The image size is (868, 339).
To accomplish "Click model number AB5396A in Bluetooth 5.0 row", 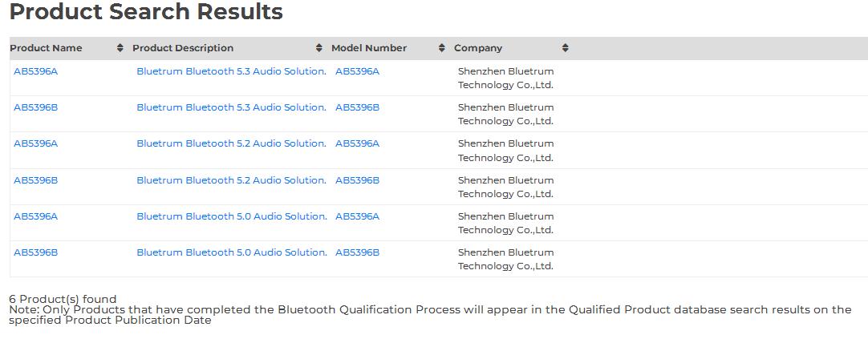I will click(357, 216).
